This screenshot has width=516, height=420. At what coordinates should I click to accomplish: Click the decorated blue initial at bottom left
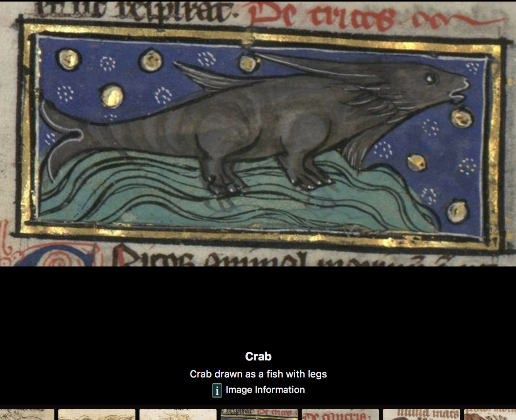click(58, 257)
